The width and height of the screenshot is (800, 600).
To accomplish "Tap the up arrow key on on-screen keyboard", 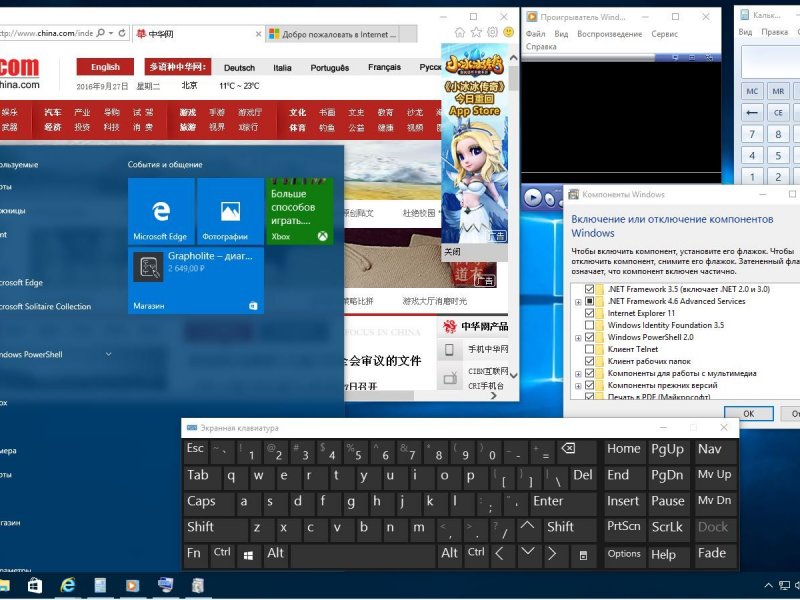I will [527, 527].
